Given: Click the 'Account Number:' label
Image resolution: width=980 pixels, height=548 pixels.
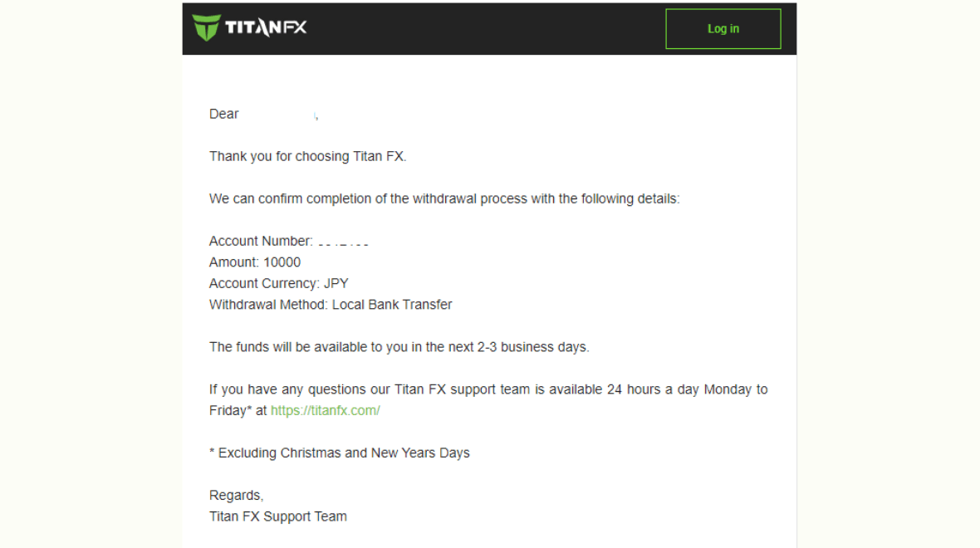Looking at the screenshot, I should [x=260, y=241].
